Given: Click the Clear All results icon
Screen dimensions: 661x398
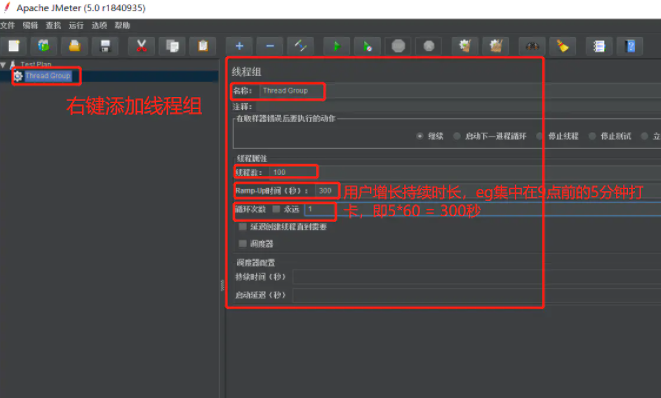Looking at the screenshot, I should click(496, 46).
